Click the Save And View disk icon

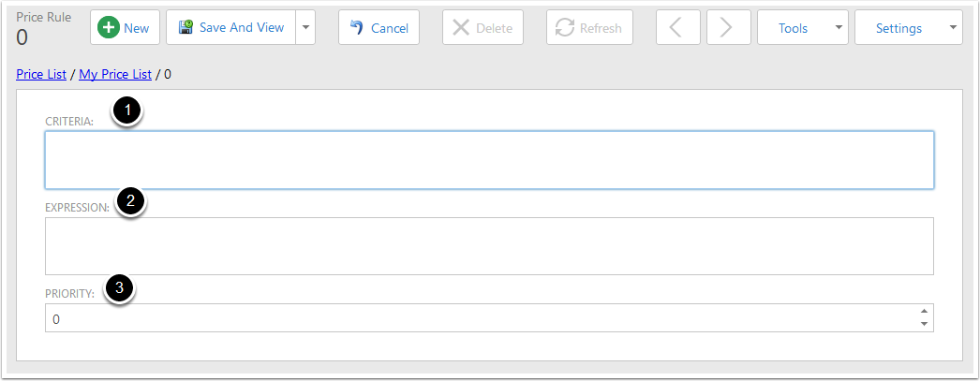click(186, 27)
